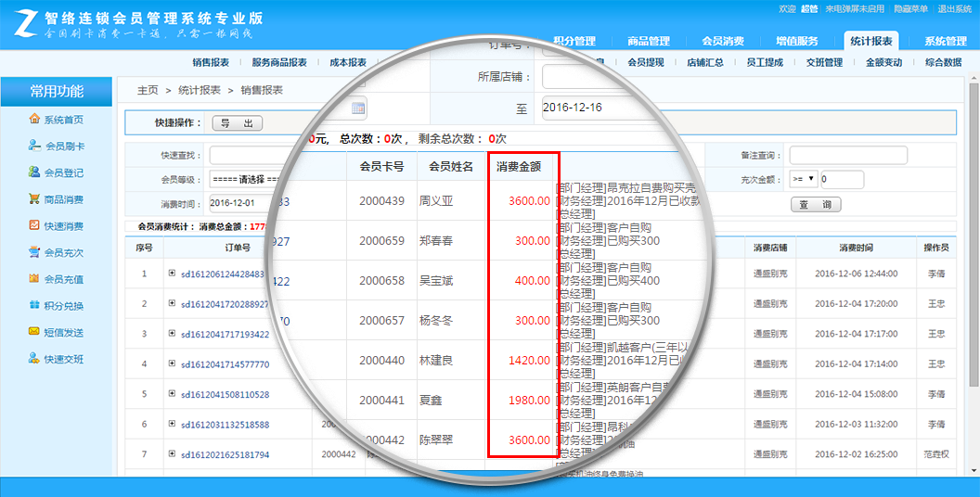Click the 快速交班 user icon
980x497 pixels.
coord(34,359)
